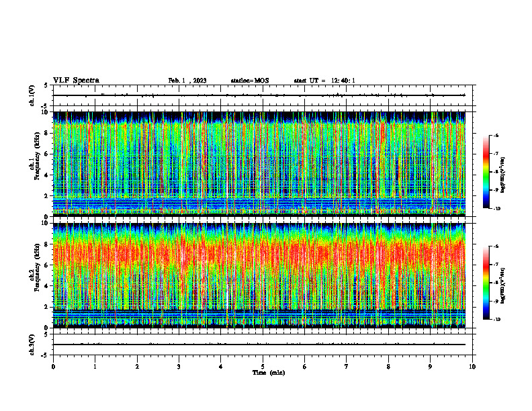Click time axis tick label "7"
Screen dimensions: 532x411
point(347,367)
